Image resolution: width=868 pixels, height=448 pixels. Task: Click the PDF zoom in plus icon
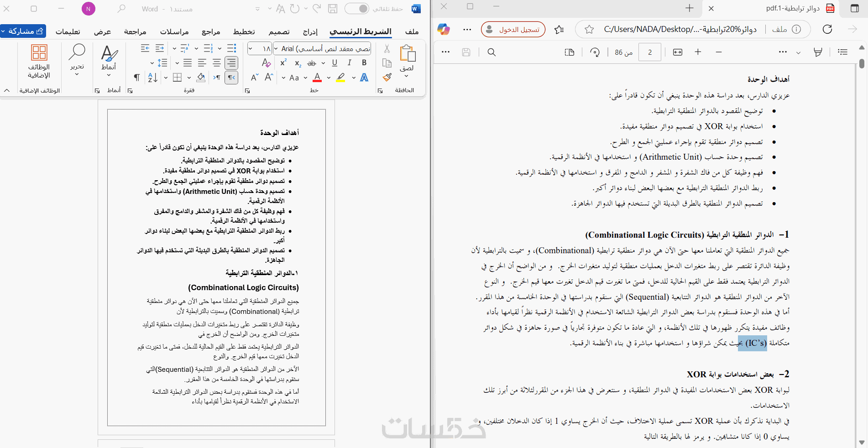pyautogui.click(x=698, y=52)
